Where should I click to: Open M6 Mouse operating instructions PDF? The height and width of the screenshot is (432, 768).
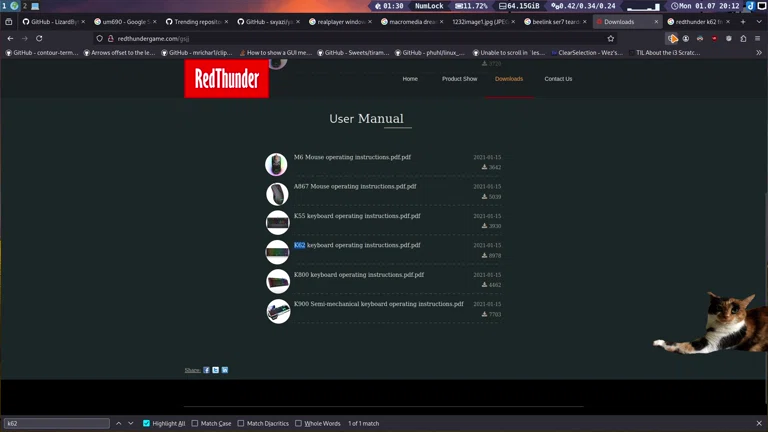click(x=352, y=157)
